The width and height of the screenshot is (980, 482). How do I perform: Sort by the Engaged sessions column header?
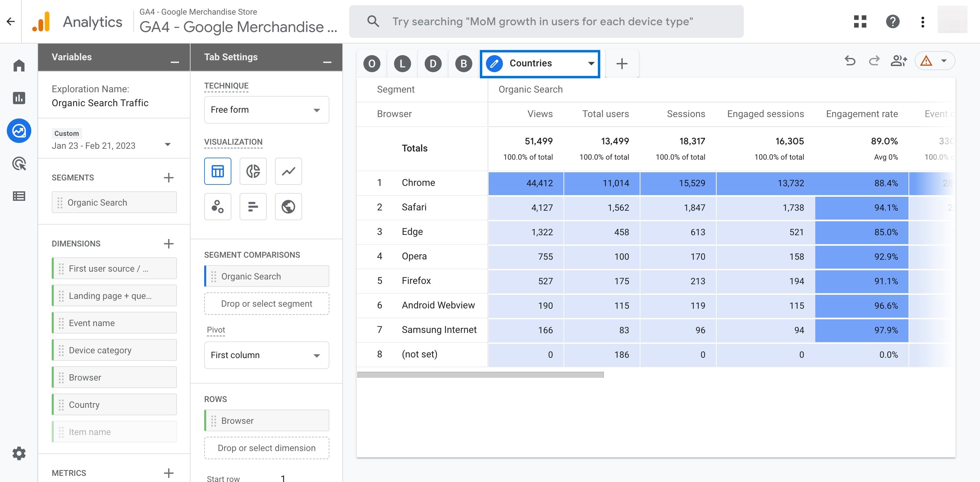click(765, 114)
